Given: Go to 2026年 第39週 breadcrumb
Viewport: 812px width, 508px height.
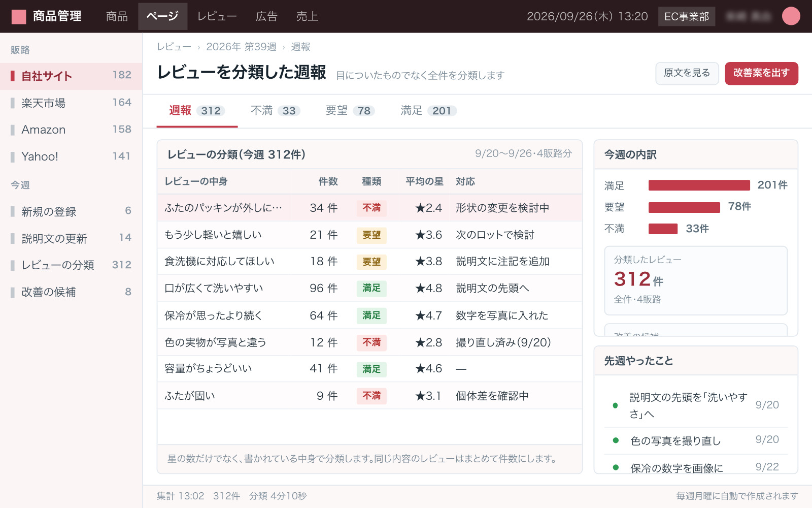Looking at the screenshot, I should (x=241, y=47).
